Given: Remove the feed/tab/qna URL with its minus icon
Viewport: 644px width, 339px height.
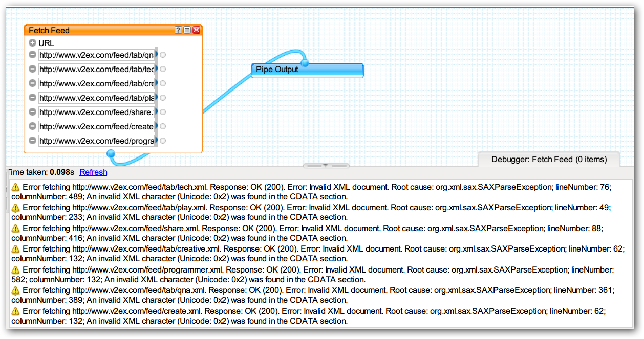Looking at the screenshot, I should 32,55.
